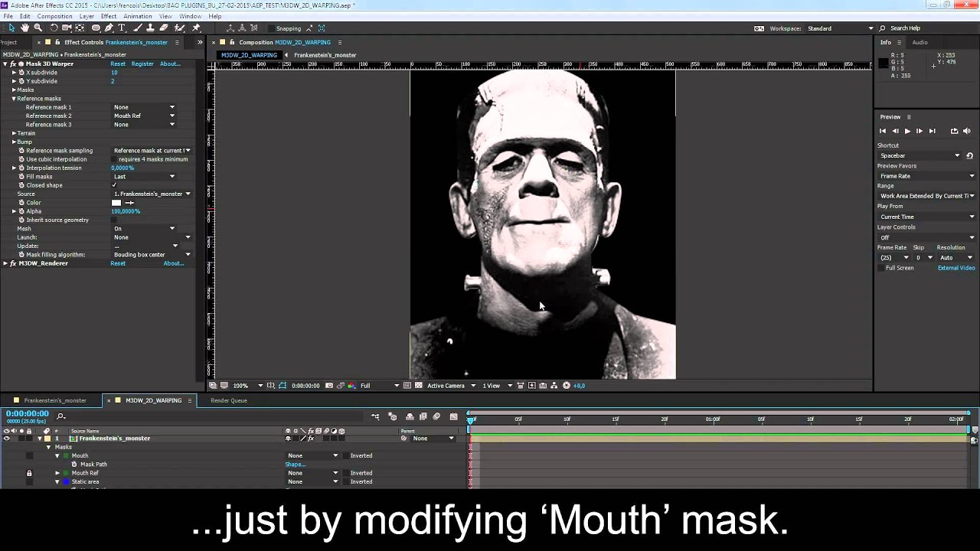Viewport: 980px width, 551px height.
Task: Open the Workspace Standard dropdown
Action: pyautogui.click(x=839, y=28)
